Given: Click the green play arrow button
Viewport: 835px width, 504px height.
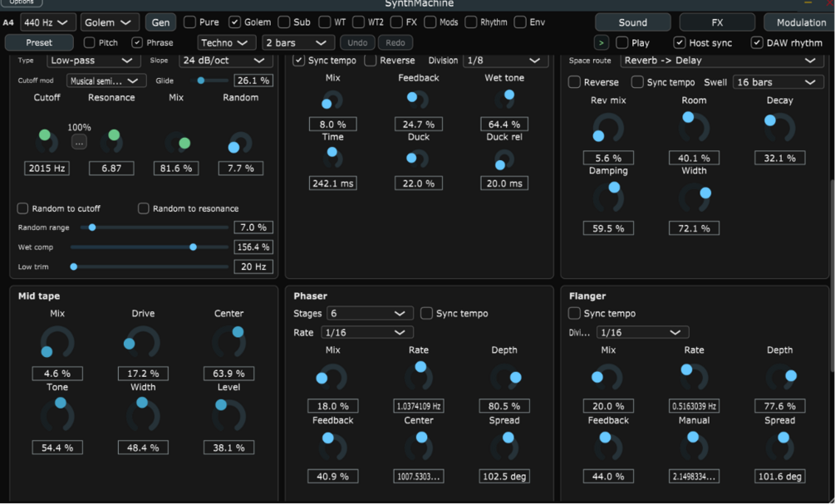Looking at the screenshot, I should 602,42.
